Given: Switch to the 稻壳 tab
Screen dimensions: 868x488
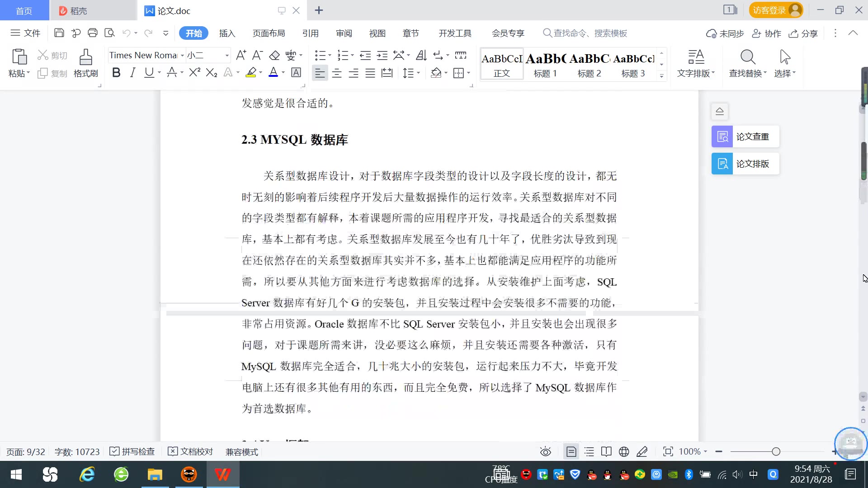Looking at the screenshot, I should tap(93, 10).
